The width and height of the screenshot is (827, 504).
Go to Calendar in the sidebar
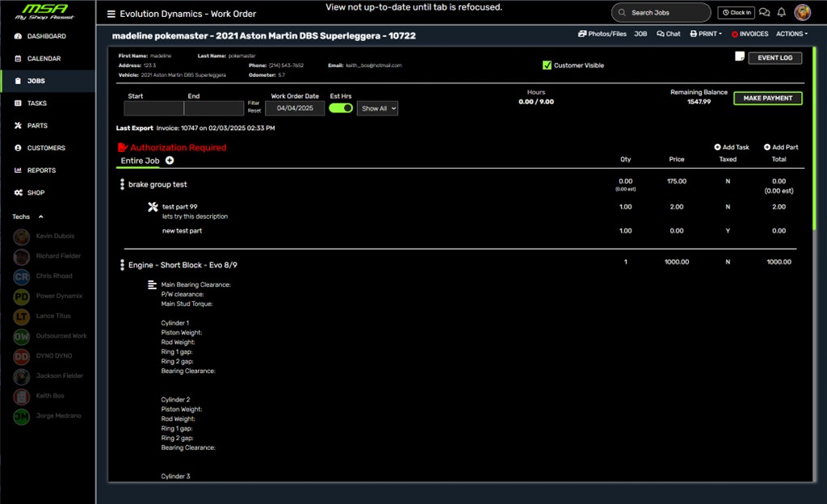(44, 58)
